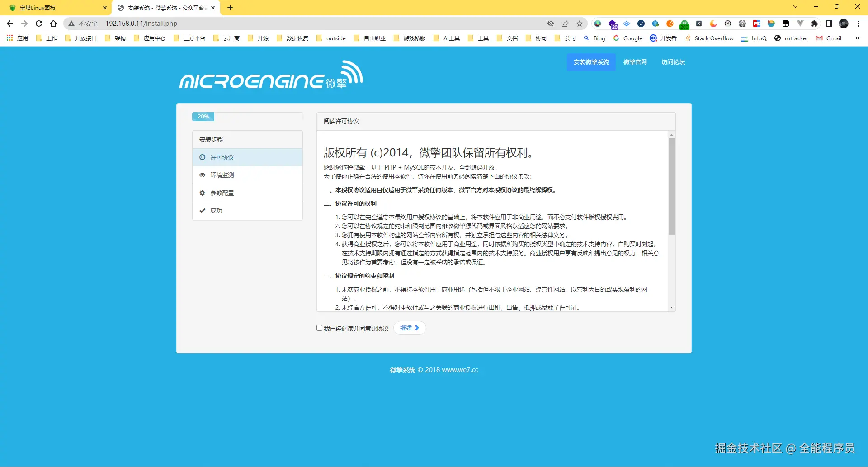
Task: Open the Chrome three-dot menu
Action: tap(858, 24)
